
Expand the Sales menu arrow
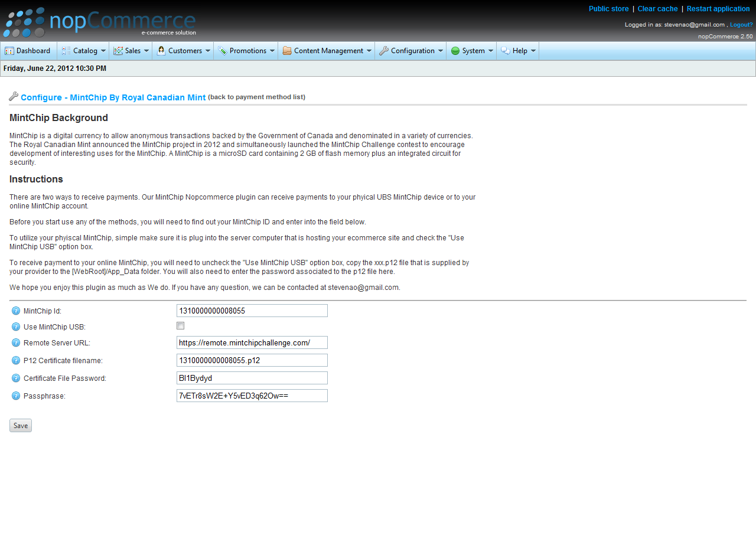[x=146, y=51]
